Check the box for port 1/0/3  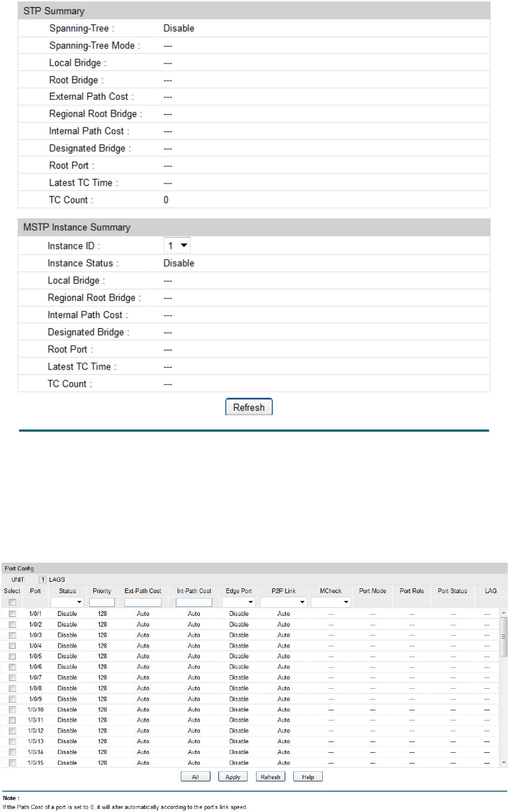coord(12,635)
